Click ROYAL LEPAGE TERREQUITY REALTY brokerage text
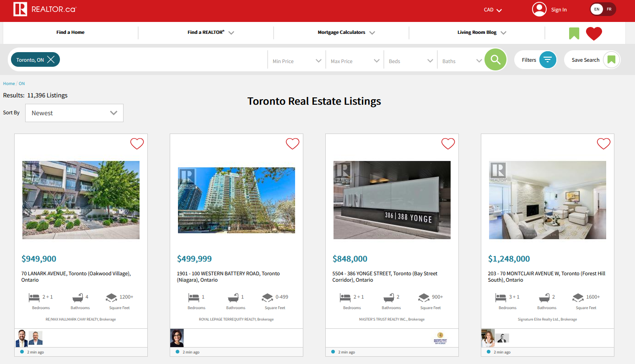The width and height of the screenshot is (635, 364). [x=237, y=319]
